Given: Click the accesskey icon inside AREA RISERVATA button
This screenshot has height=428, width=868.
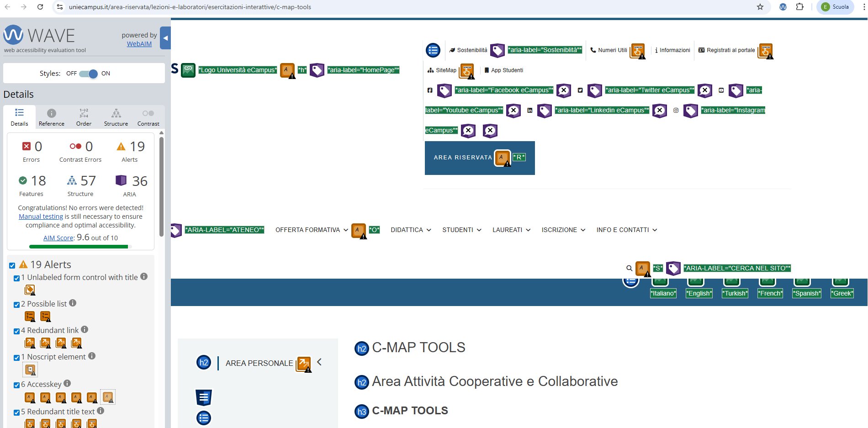Looking at the screenshot, I should 503,158.
